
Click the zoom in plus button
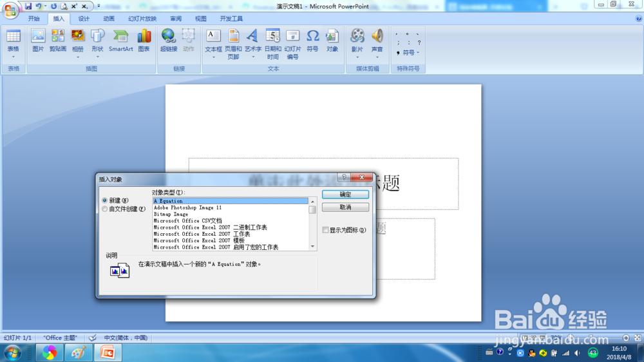626,338
